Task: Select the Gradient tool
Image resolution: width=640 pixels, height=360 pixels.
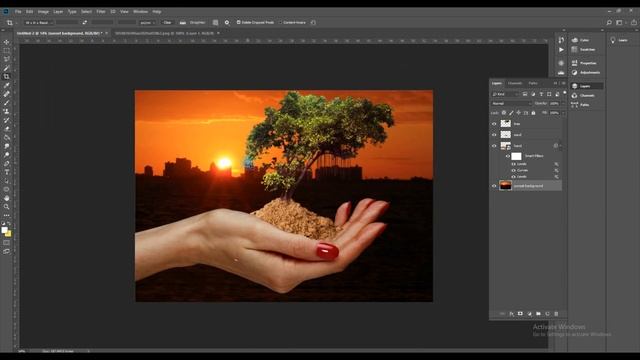Action: click(7, 137)
